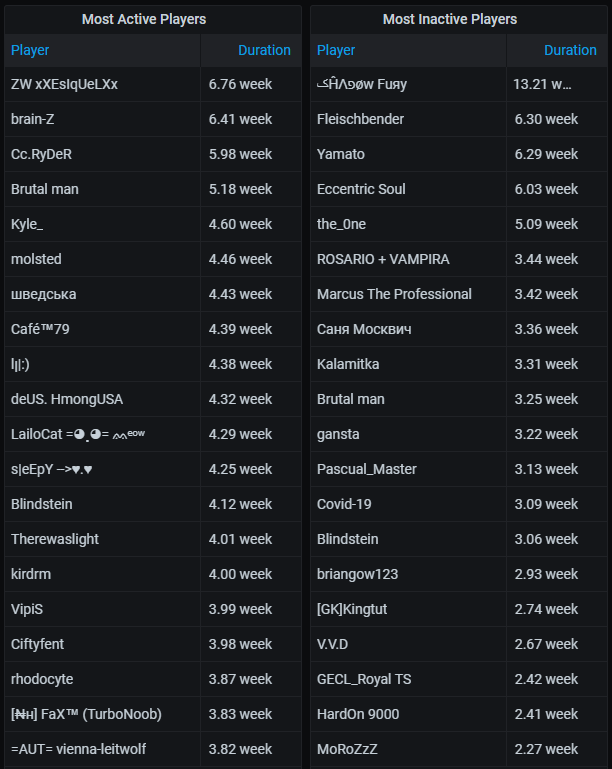Select Marcus The Professional row
Screen dimensions: 612x769
pyautogui.click(x=394, y=294)
